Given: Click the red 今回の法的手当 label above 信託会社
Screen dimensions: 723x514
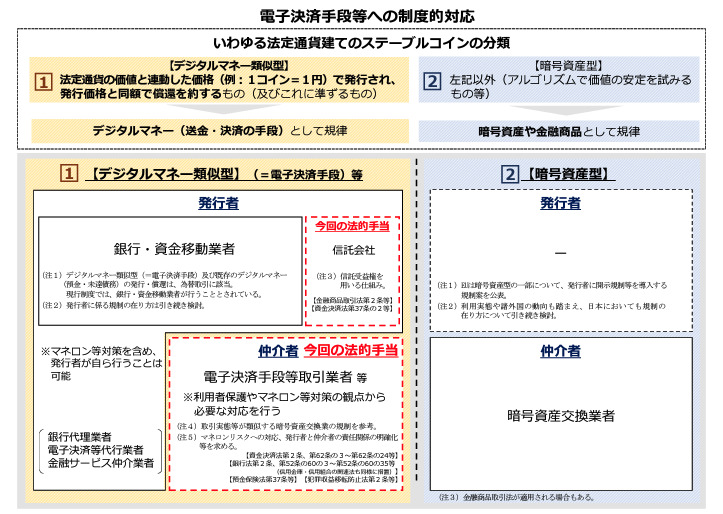Looking at the screenshot, I should pos(352,226).
